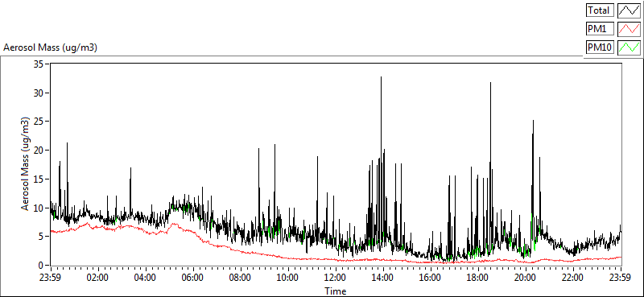Click the 06:00 time axis label
Viewport: 644px width, 297px height.
pos(192,277)
